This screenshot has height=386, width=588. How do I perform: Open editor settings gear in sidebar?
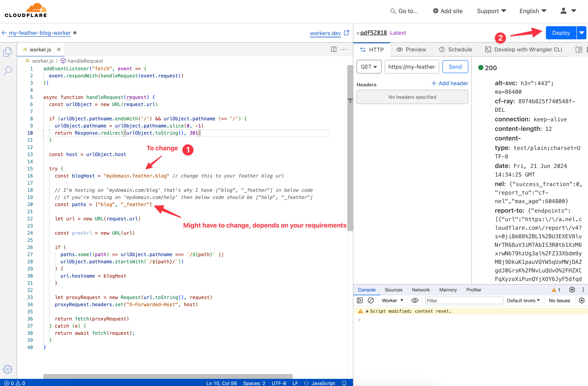click(x=7, y=369)
